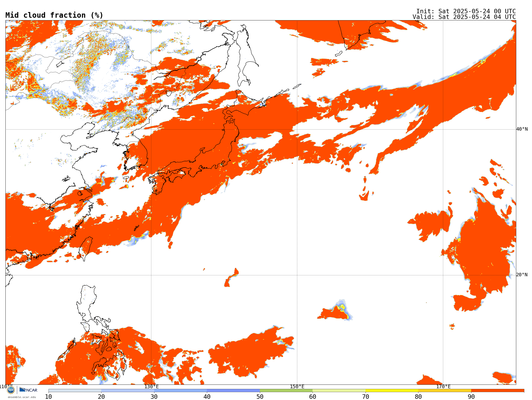Viewport: 532px width, 400px height.
Task: Click the 130°E longitude label
Action: (151, 386)
